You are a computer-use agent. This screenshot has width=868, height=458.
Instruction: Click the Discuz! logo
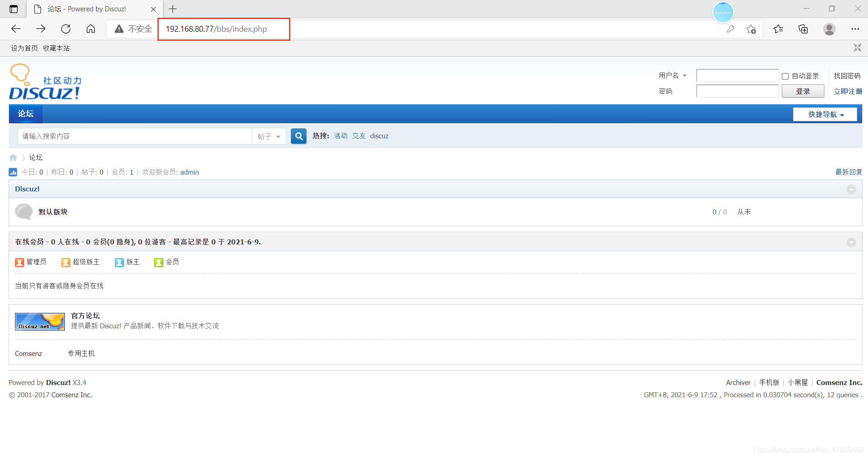point(45,82)
